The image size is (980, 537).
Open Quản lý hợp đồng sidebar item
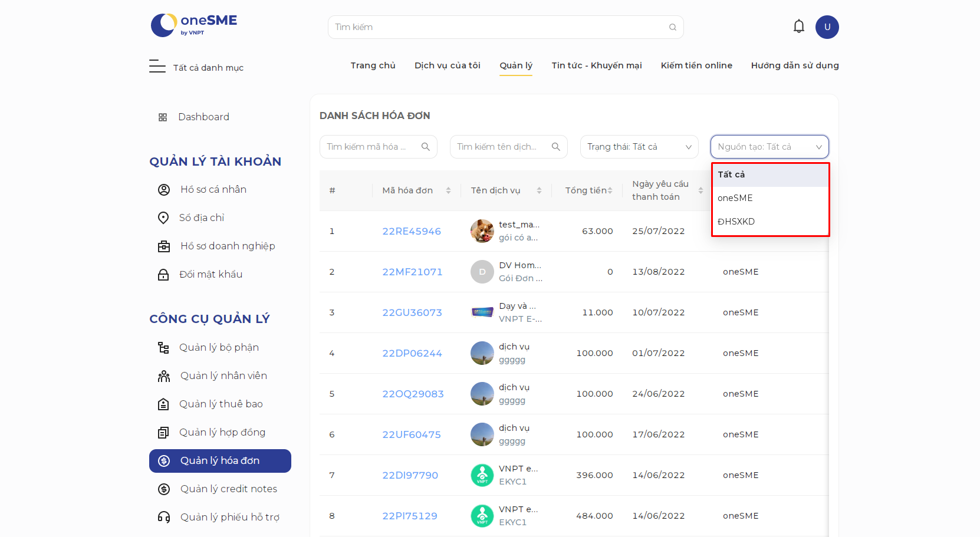[222, 433]
